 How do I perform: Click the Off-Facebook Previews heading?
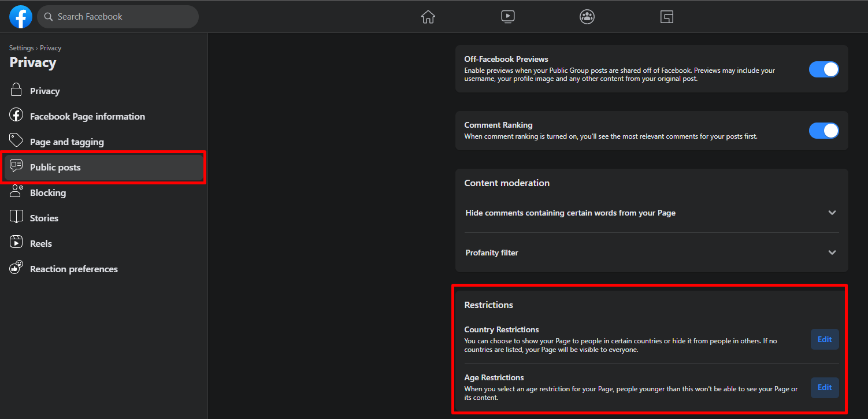pyautogui.click(x=506, y=59)
